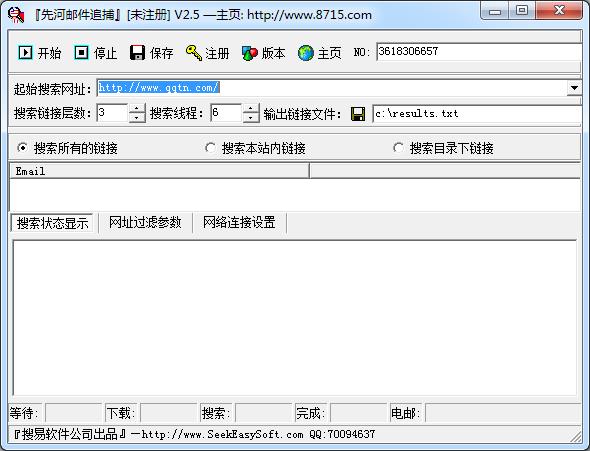Select 搜索目录下链接 radio button
The image size is (590, 451).
tap(398, 148)
